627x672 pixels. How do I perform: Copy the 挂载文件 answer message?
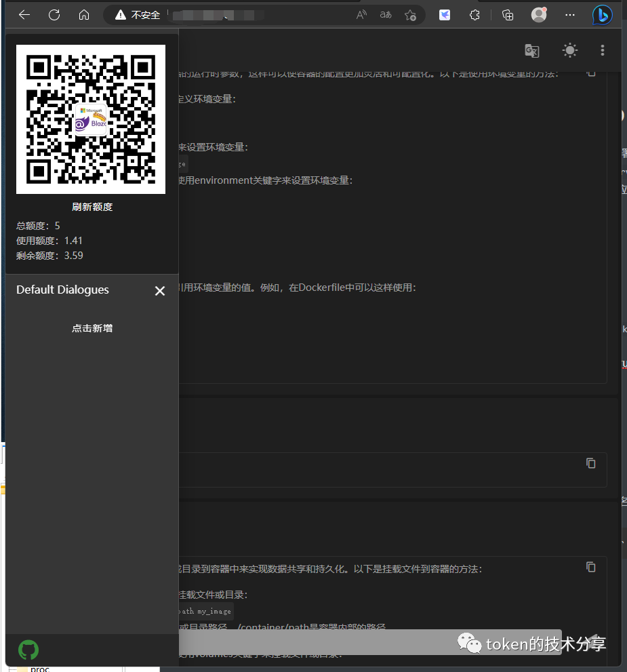590,567
